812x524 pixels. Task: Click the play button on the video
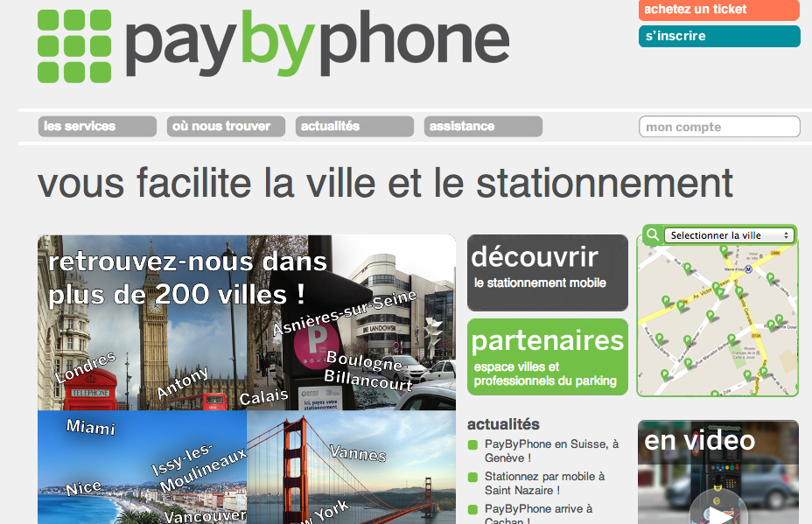point(718,512)
